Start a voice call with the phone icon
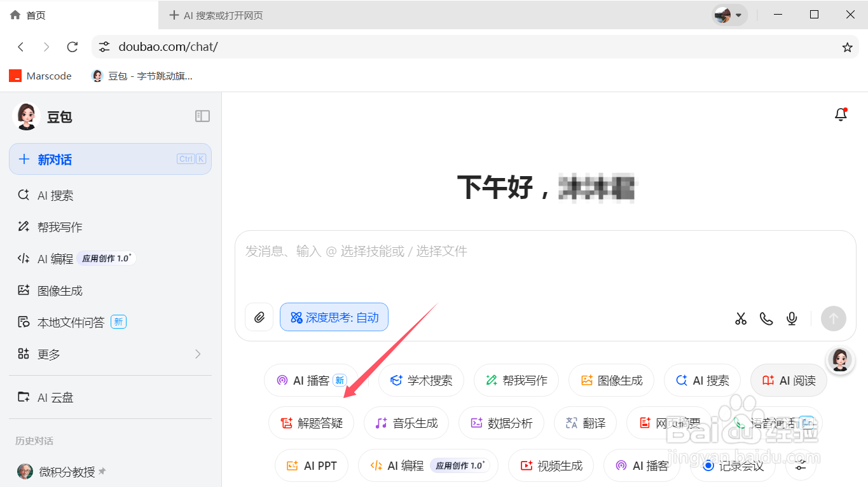868x487 pixels. coord(766,319)
